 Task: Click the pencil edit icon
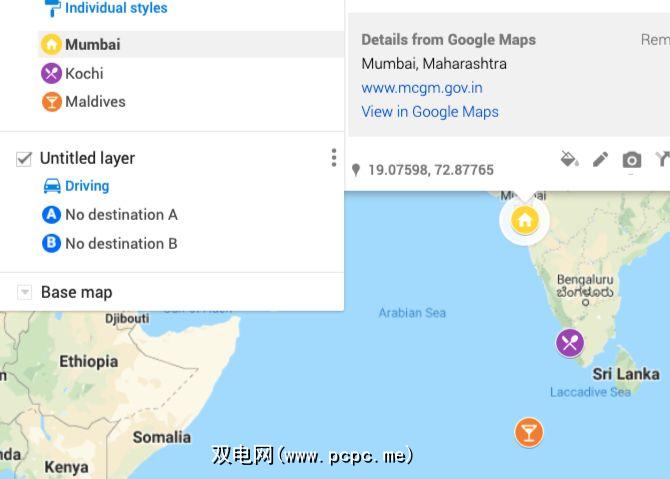click(600, 159)
